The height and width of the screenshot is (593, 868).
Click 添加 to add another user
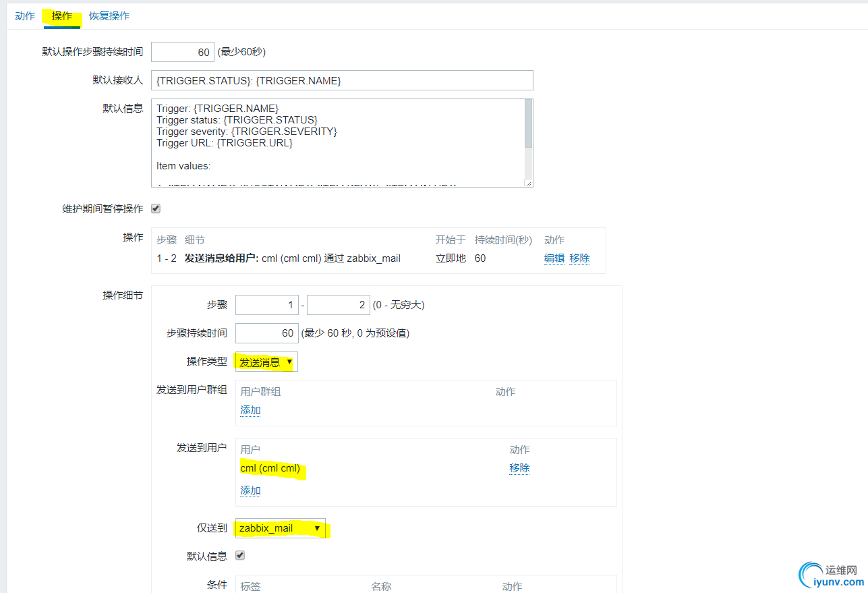coord(250,490)
